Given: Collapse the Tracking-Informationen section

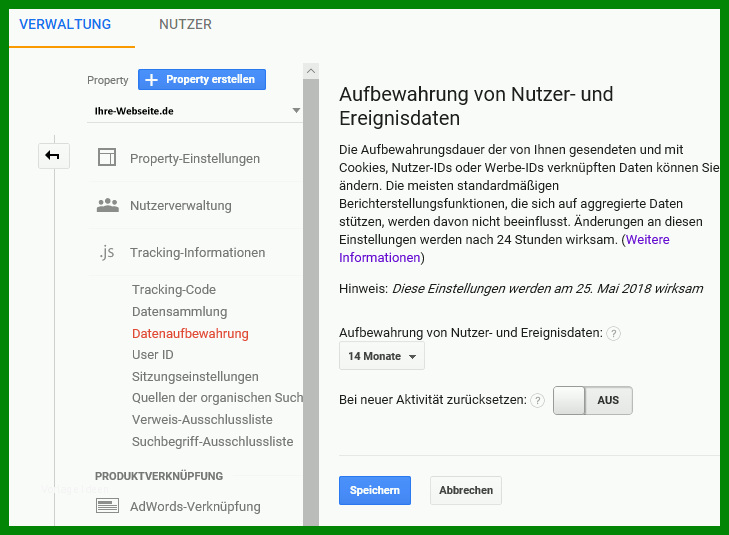Looking at the screenshot, I should [198, 252].
